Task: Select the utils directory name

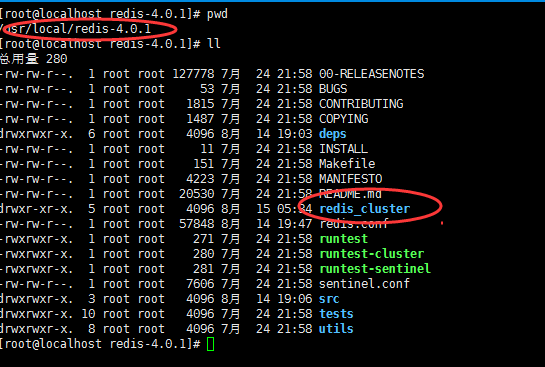Action: [336, 328]
